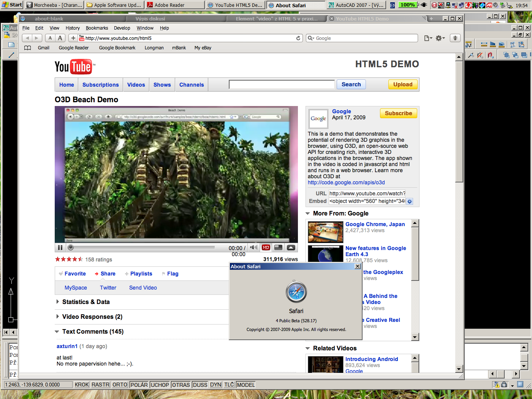Click the Google channel avatar thumbnail
Viewport: 532px width, 399px height.
pos(318,119)
